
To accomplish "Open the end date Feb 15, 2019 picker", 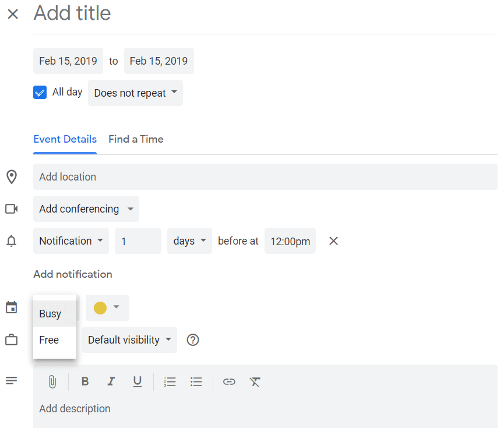I will click(x=159, y=61).
